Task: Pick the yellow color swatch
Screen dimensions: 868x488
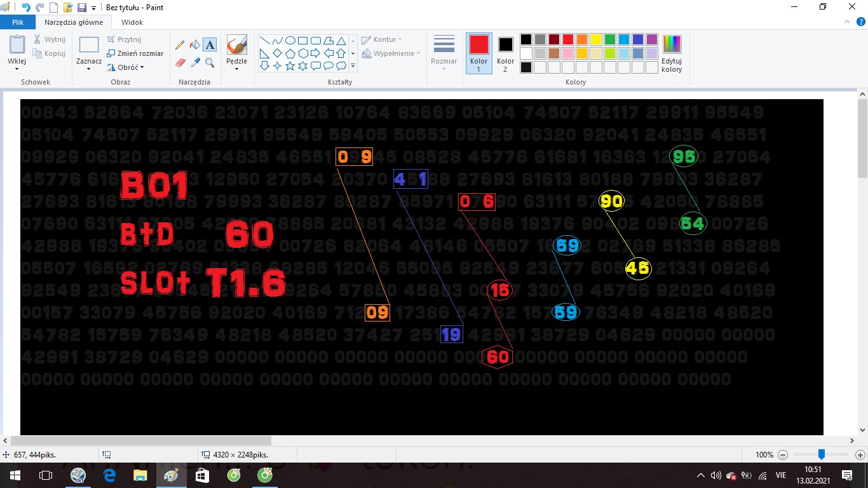Action: tap(596, 39)
